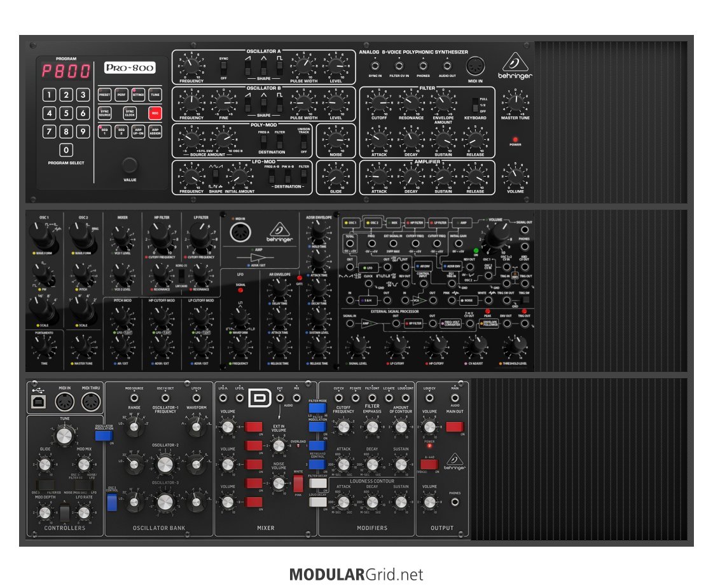Click the MAIN audio jack in the Output section

click(455, 398)
